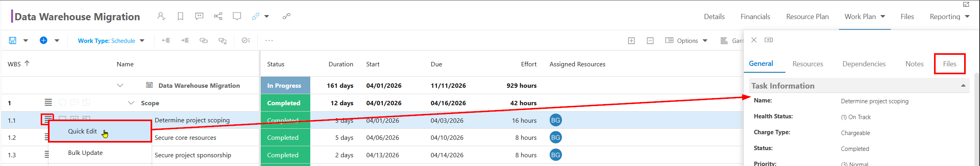Click the user assignment icon beside the project title
This screenshot has height=166, width=980.
(161, 16)
